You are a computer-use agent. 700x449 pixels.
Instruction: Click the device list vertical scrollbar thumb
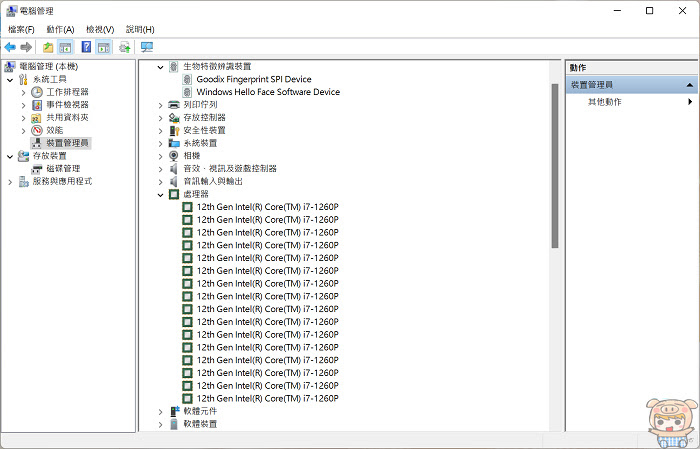tap(555, 166)
